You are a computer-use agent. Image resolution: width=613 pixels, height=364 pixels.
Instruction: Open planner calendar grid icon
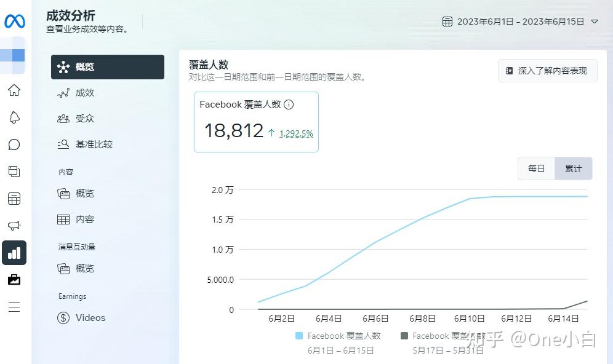tap(14, 199)
